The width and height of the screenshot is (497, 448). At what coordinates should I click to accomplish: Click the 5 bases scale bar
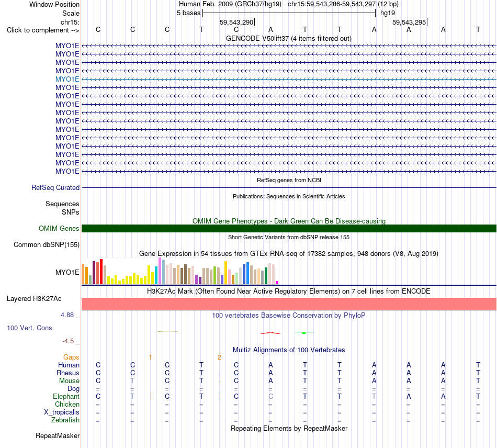pyautogui.click(x=289, y=13)
